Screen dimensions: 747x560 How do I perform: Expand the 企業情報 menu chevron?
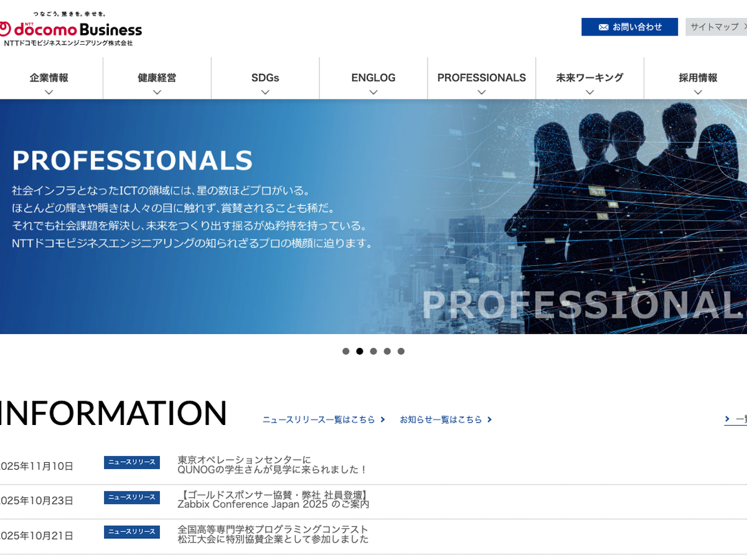tap(49, 92)
